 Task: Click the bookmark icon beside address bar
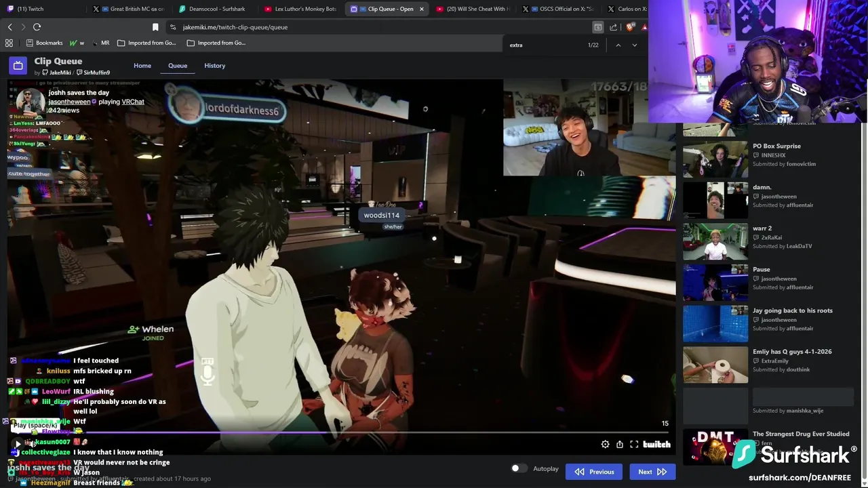tap(155, 27)
